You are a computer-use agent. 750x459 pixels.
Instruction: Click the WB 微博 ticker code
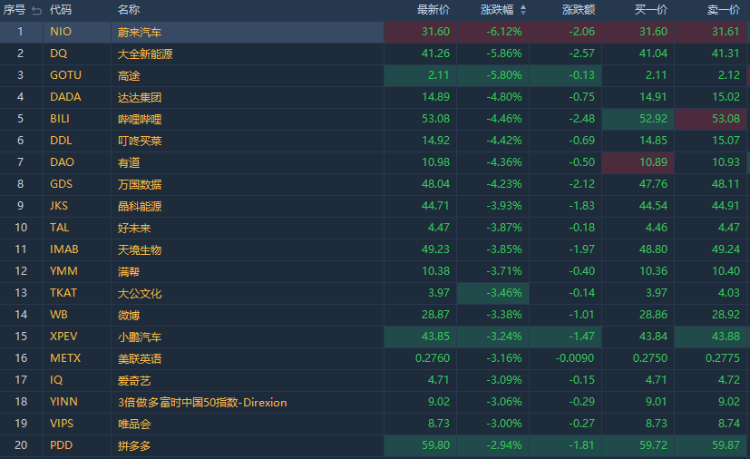tap(59, 314)
